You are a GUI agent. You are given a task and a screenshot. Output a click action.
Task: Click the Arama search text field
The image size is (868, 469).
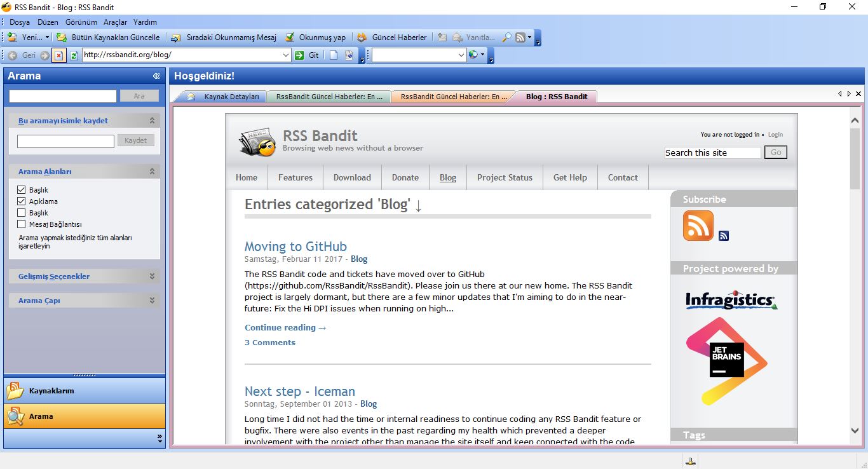click(x=63, y=96)
